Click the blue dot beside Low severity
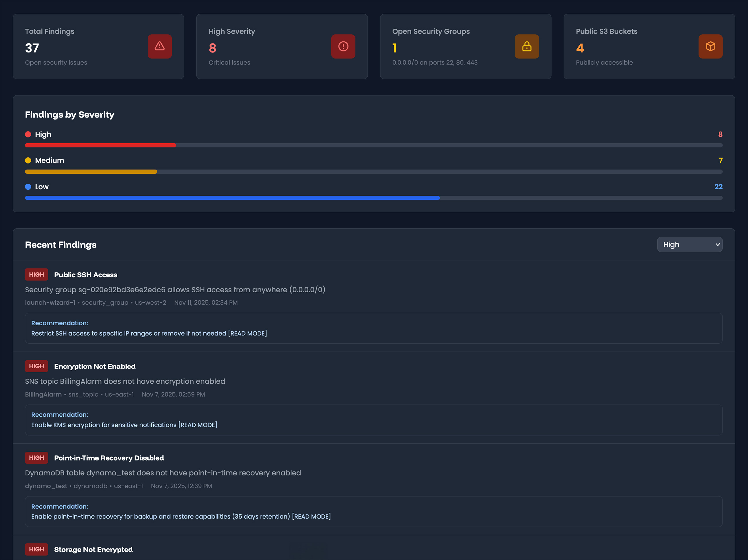This screenshot has height=560, width=748. (x=28, y=187)
